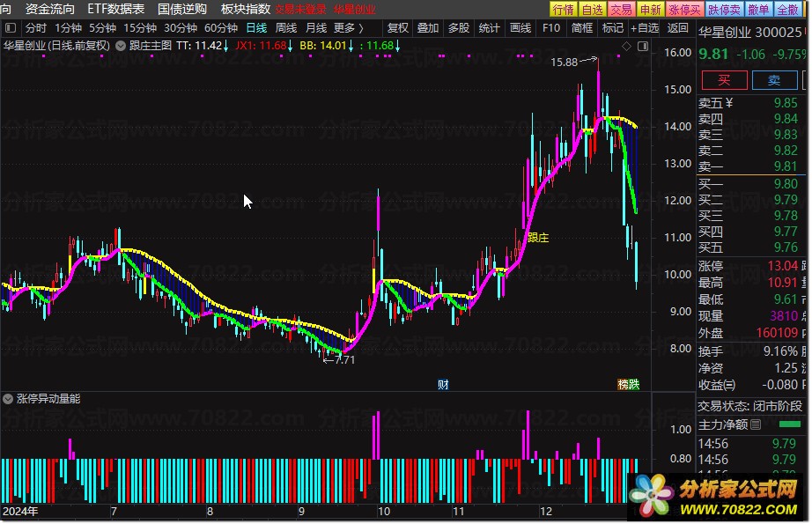Click the 跌停卖 button
The image size is (812, 524).
pyautogui.click(x=724, y=10)
